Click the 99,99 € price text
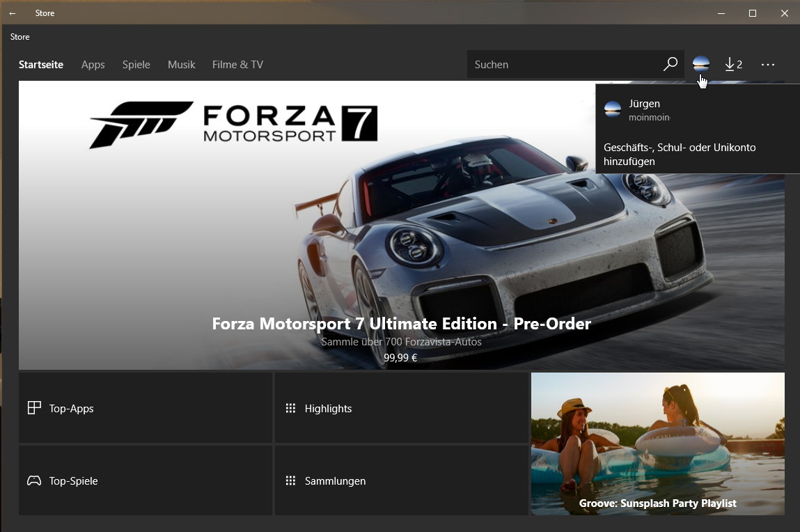 pos(400,357)
